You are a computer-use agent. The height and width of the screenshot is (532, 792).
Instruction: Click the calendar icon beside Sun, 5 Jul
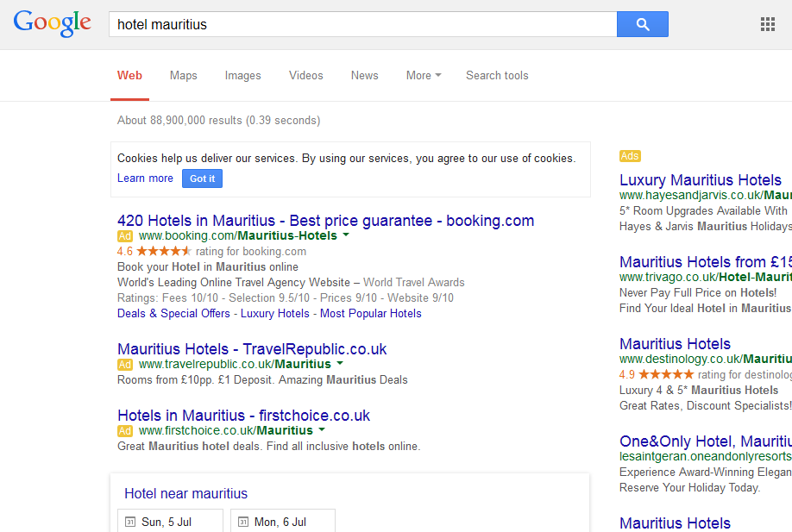[x=130, y=522]
